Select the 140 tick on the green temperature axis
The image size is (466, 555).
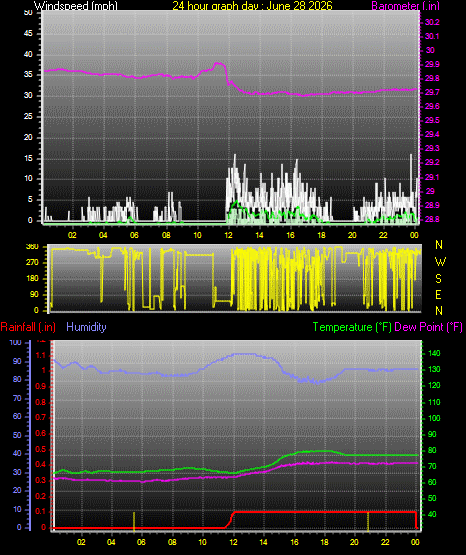(434, 353)
